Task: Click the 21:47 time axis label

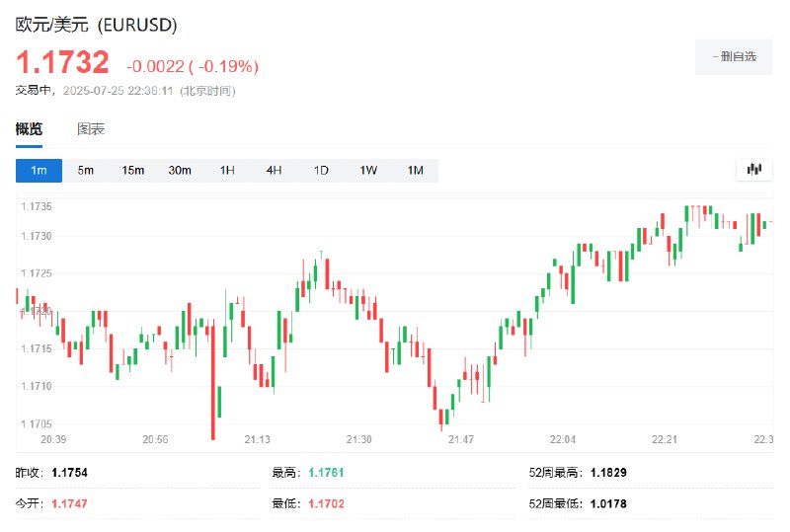Action: pyautogui.click(x=461, y=439)
